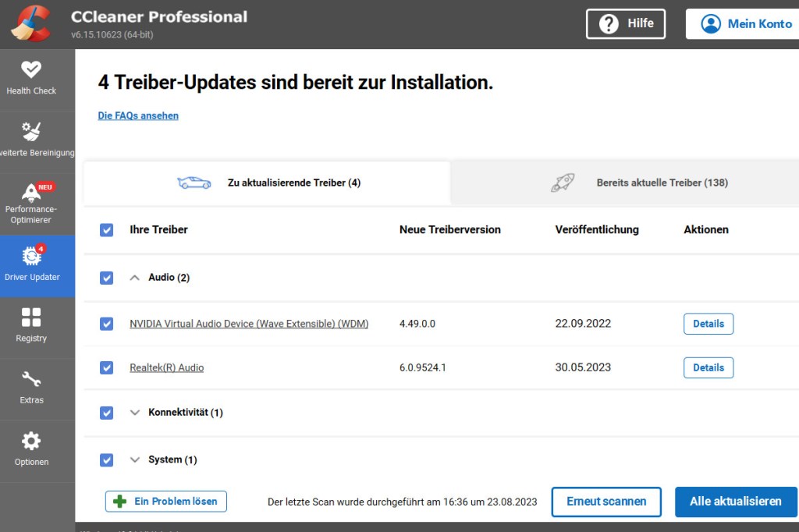Switch to Bereits aktuelle Treiber (138) tab

(625, 183)
